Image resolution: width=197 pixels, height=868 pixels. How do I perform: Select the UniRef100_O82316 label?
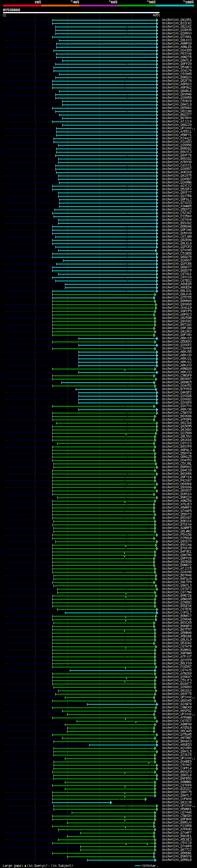[x=176, y=422]
